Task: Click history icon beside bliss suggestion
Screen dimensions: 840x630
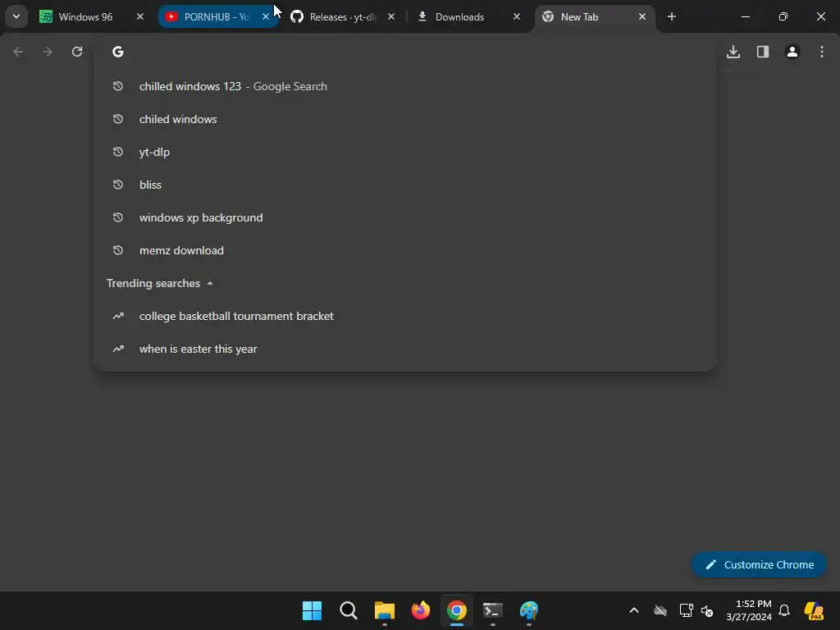Action: click(x=118, y=185)
